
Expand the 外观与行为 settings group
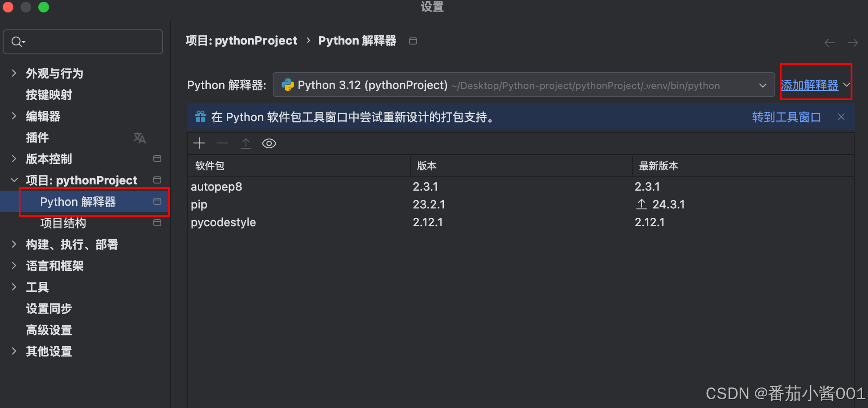(14, 73)
